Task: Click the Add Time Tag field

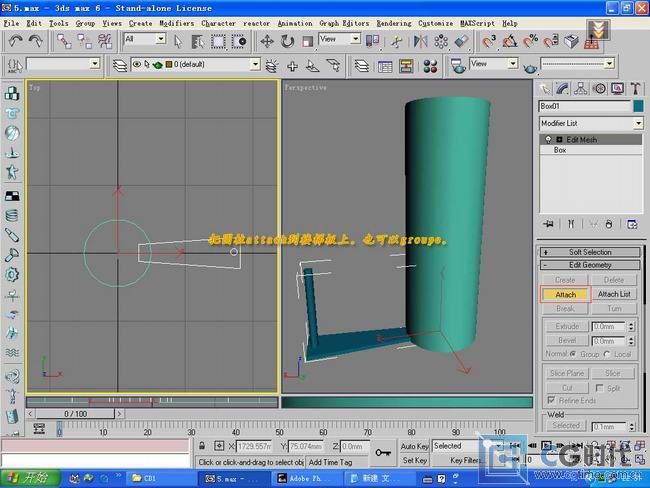Action: [x=337, y=462]
